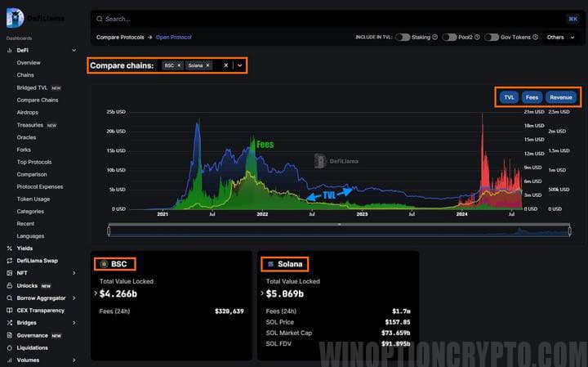Click the Staking help question icon
Screen dimensions: 588x367
434,38
